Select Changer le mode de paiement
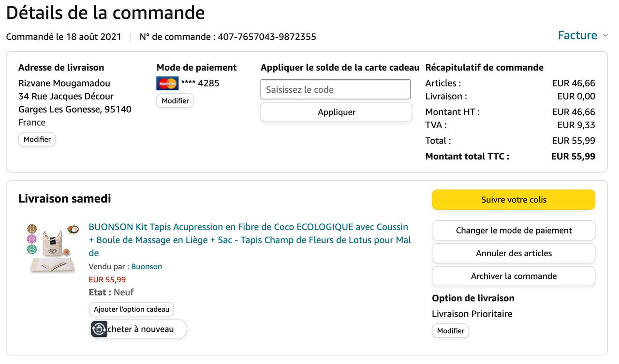This screenshot has width=619, height=364. point(514,231)
